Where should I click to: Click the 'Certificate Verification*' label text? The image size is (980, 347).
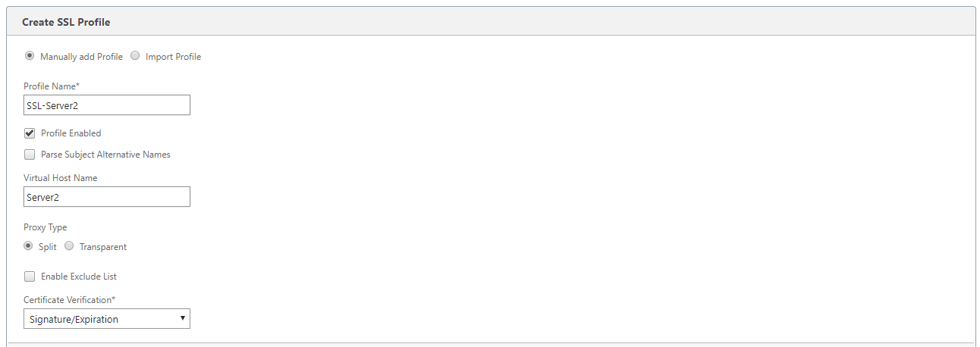click(70, 299)
